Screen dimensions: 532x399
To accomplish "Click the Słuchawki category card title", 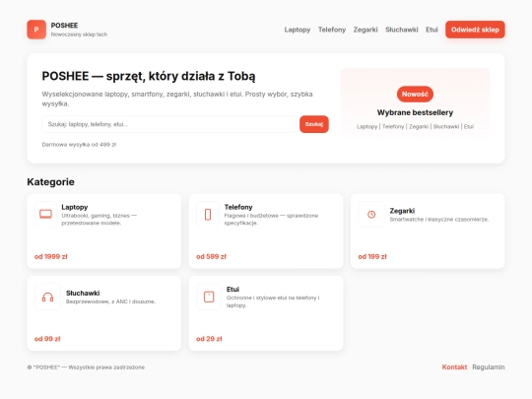I will 83,293.
